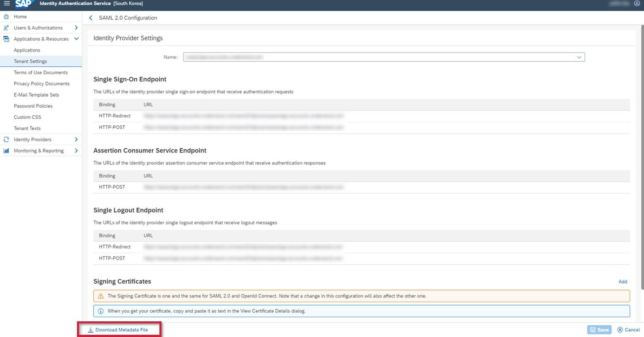This screenshot has height=337, width=644.
Task: Select Monitoring & Reporting label
Action: [x=39, y=151]
